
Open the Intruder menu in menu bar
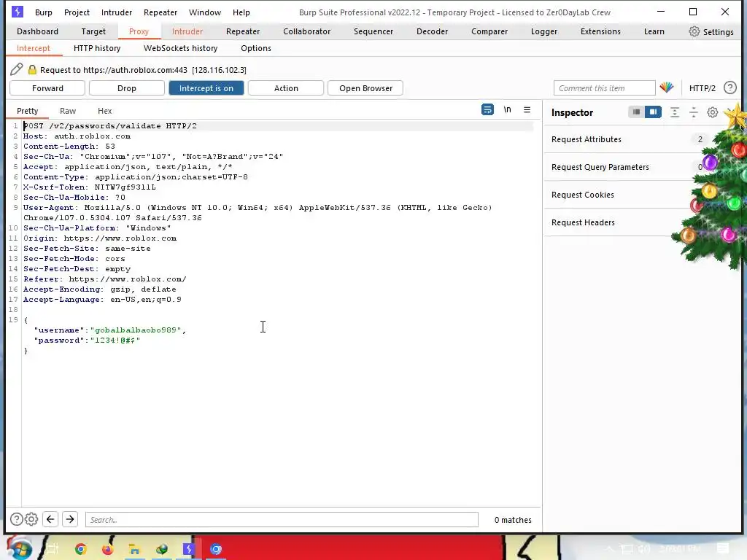[x=117, y=12]
